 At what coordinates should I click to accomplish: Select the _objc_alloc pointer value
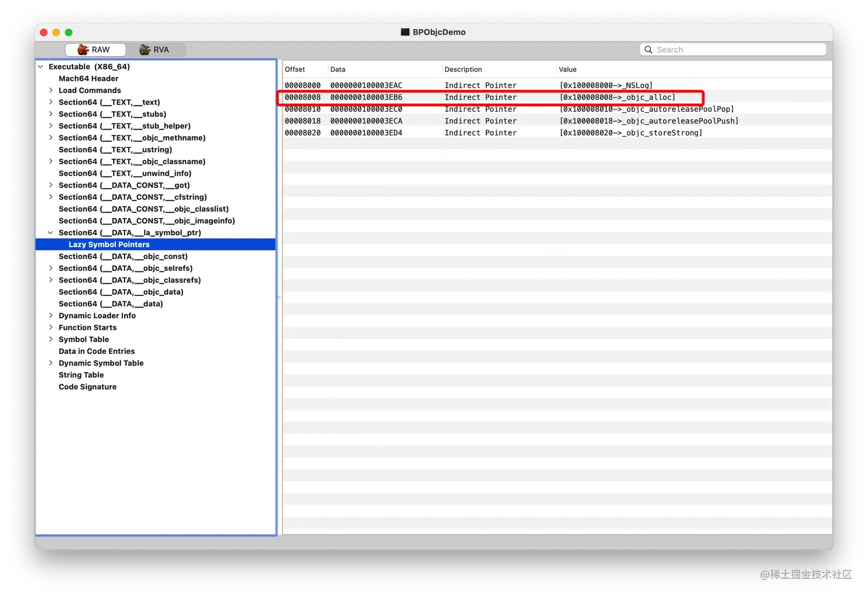(618, 98)
